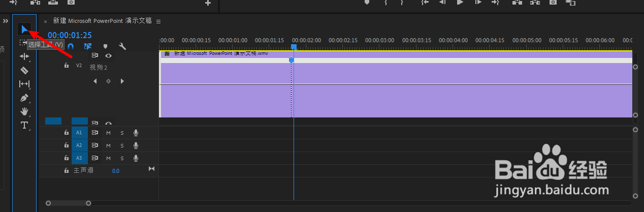Select the Pen tool
This screenshot has height=212, width=644.
click(24, 98)
